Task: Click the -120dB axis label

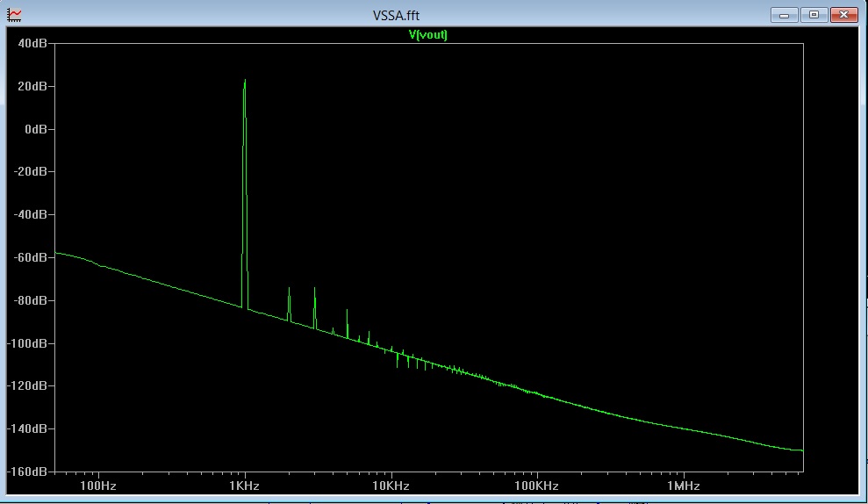Action: [28, 385]
